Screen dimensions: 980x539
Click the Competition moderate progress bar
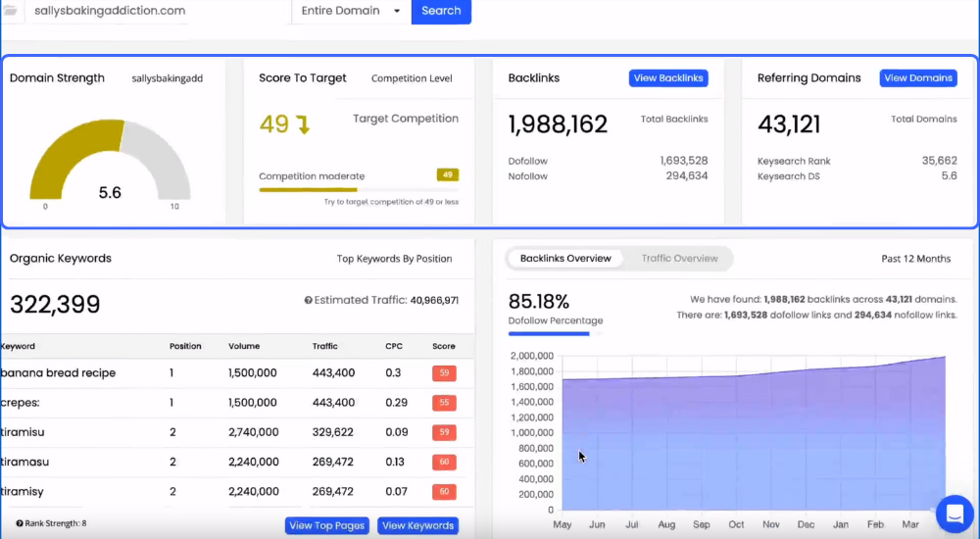[x=359, y=189]
